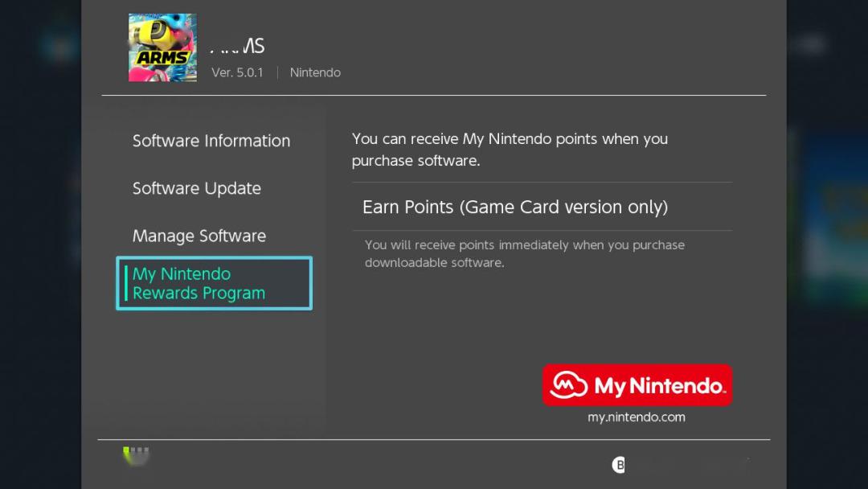Open the Software Information menu item
This screenshot has width=868, height=489.
pyautogui.click(x=211, y=141)
